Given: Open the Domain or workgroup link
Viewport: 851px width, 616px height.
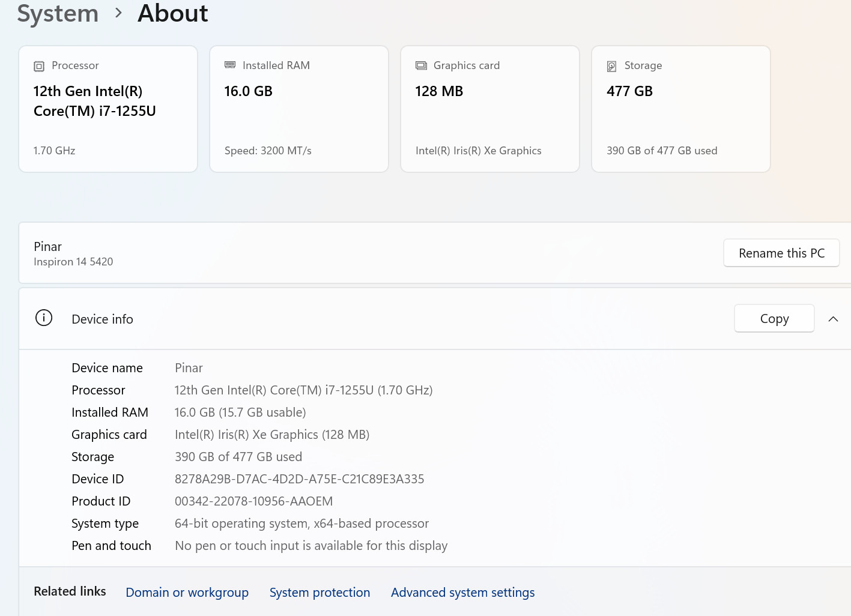Looking at the screenshot, I should (187, 593).
